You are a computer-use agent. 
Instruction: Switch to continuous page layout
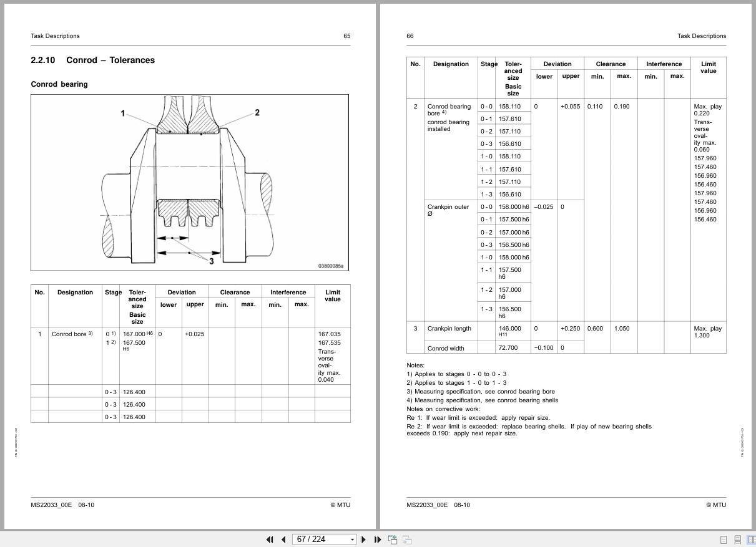click(x=738, y=540)
